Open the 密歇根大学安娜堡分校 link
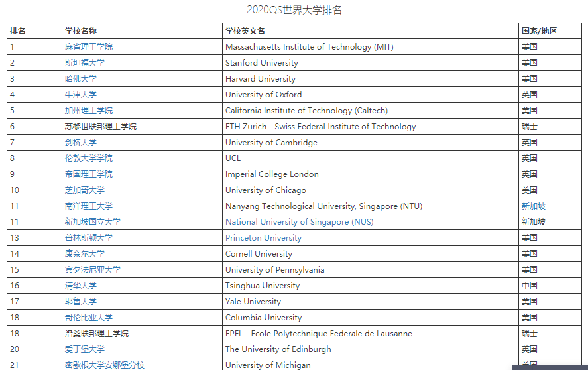Image resolution: width=588 pixels, height=370 pixels. click(x=105, y=365)
